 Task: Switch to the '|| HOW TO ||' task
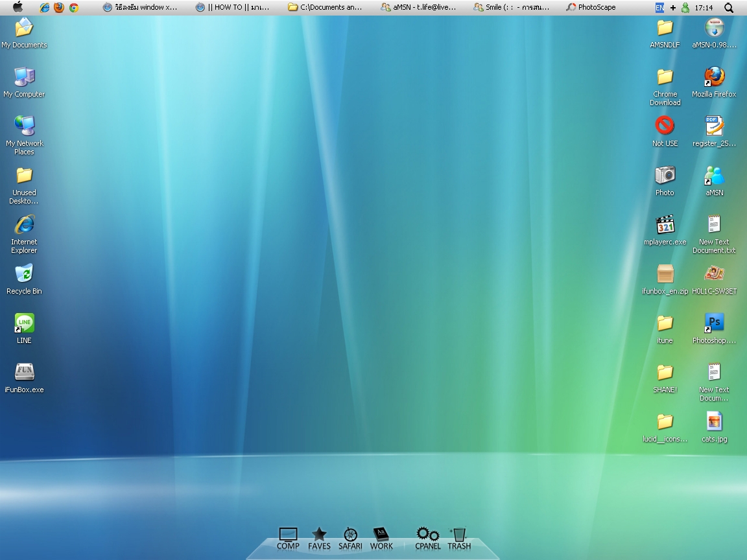pos(233,7)
